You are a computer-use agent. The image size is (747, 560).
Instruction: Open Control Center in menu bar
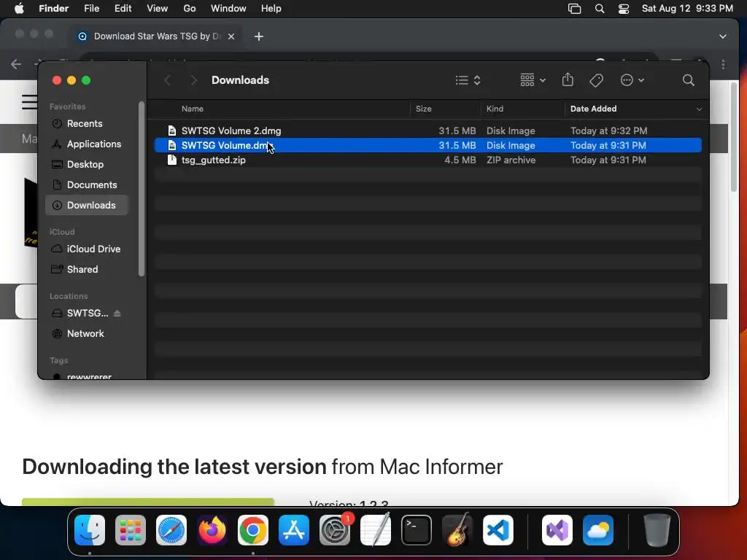tap(624, 9)
